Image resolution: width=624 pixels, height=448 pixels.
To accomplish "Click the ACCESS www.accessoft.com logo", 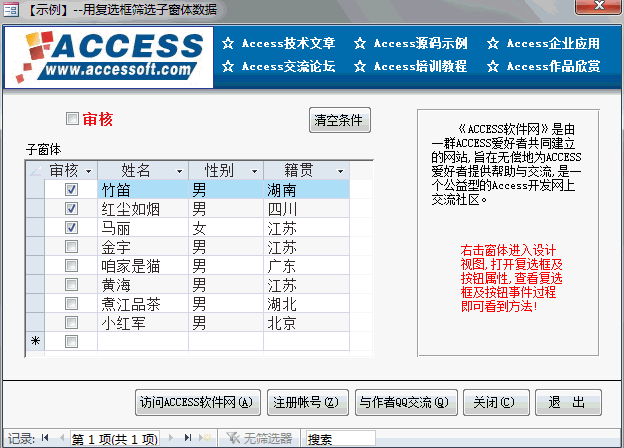I will tap(109, 57).
